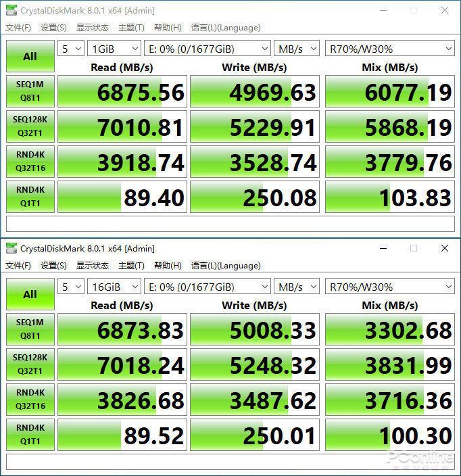
Task: Click the 5248.32 write result
Action: click(255, 364)
